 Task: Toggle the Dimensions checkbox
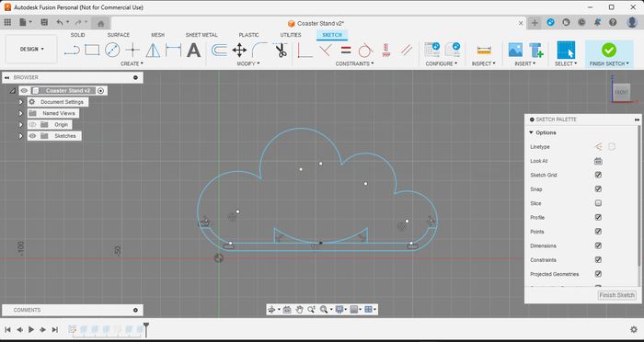pyautogui.click(x=598, y=245)
